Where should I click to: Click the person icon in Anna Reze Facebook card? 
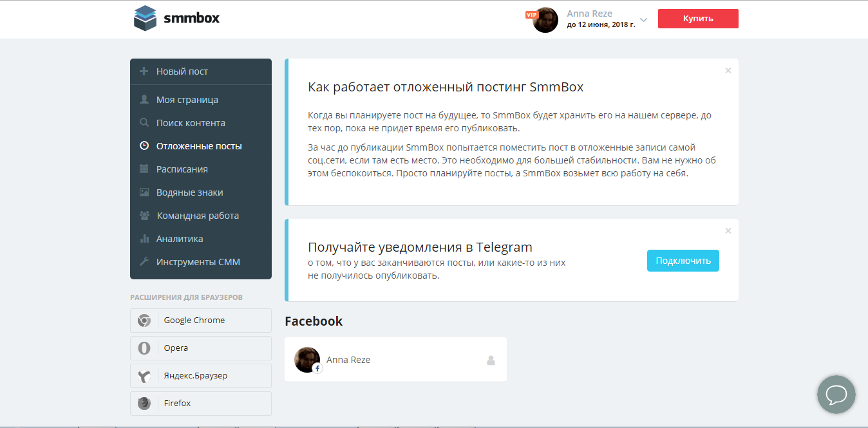click(x=491, y=360)
